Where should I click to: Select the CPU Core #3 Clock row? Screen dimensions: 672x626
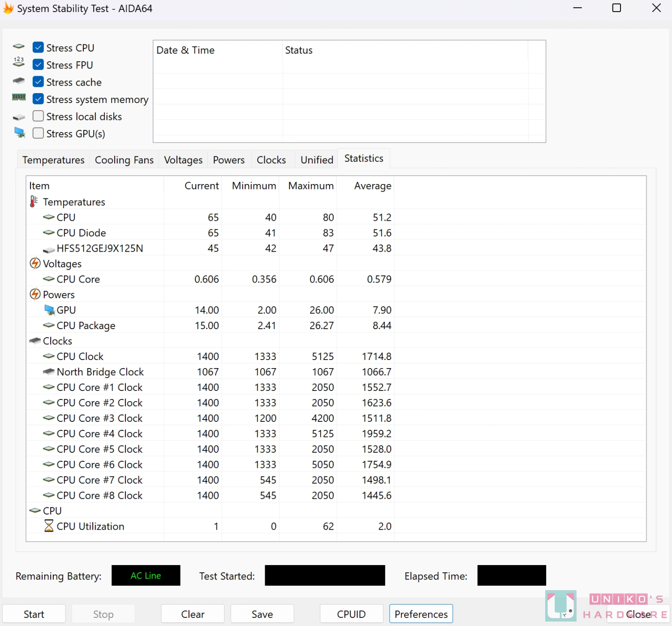coord(336,418)
